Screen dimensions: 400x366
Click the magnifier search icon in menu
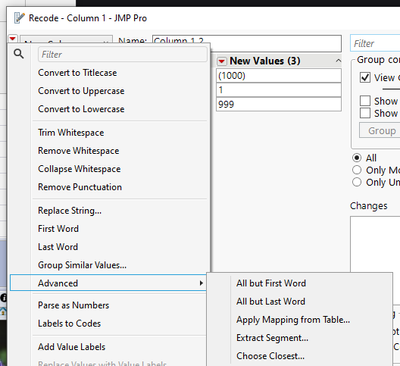click(19, 53)
